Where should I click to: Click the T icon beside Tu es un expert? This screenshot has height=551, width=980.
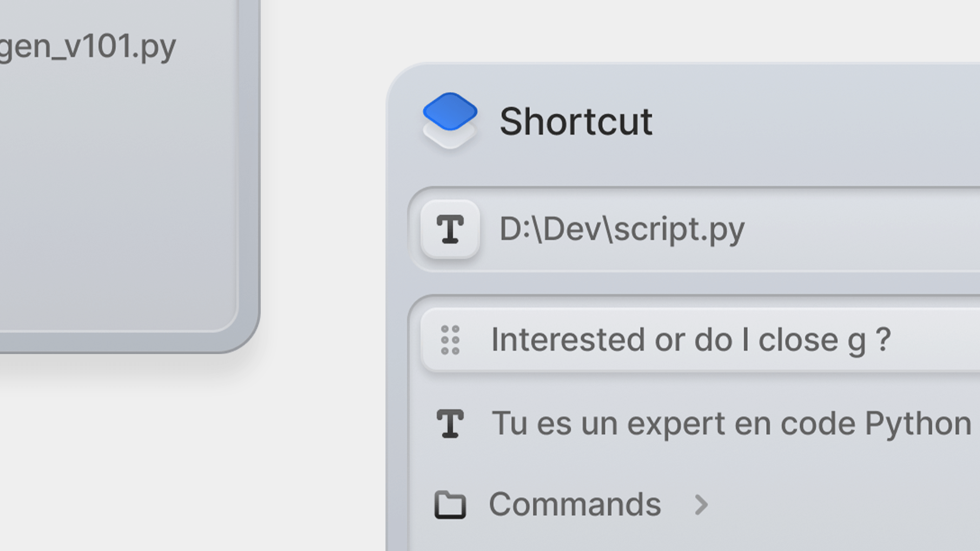click(x=450, y=423)
